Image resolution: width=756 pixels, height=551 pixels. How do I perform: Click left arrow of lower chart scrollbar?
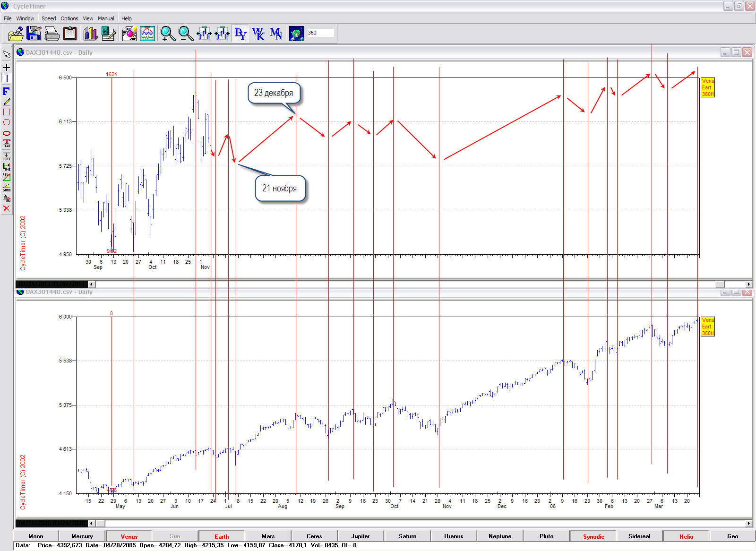coord(92,523)
